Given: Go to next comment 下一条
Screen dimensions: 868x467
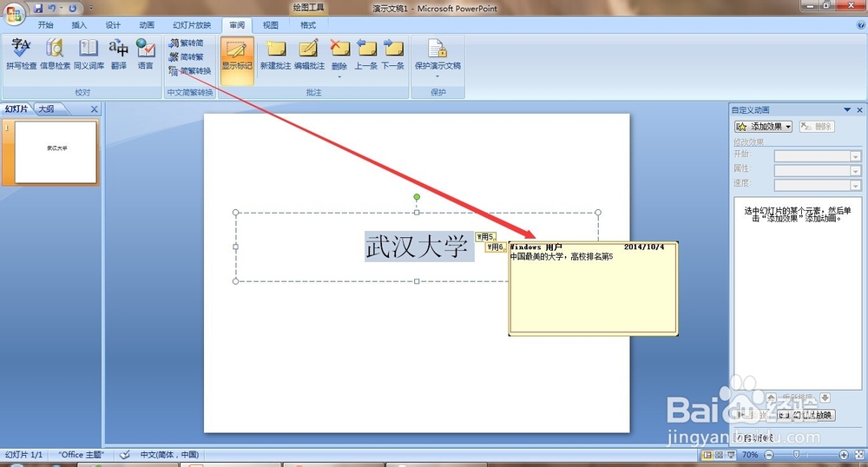Looking at the screenshot, I should coord(392,55).
